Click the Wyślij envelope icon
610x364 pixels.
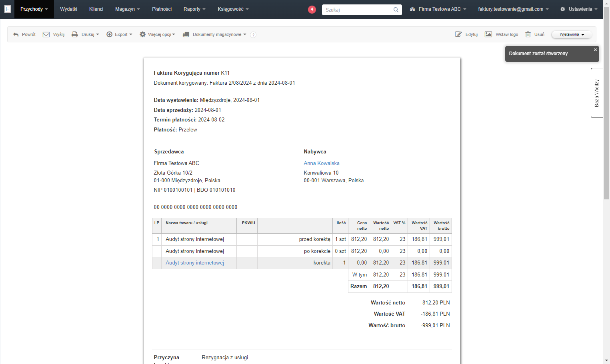pyautogui.click(x=46, y=35)
